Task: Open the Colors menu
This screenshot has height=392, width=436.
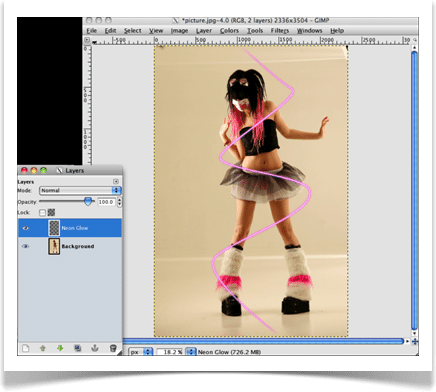Action: 229,31
